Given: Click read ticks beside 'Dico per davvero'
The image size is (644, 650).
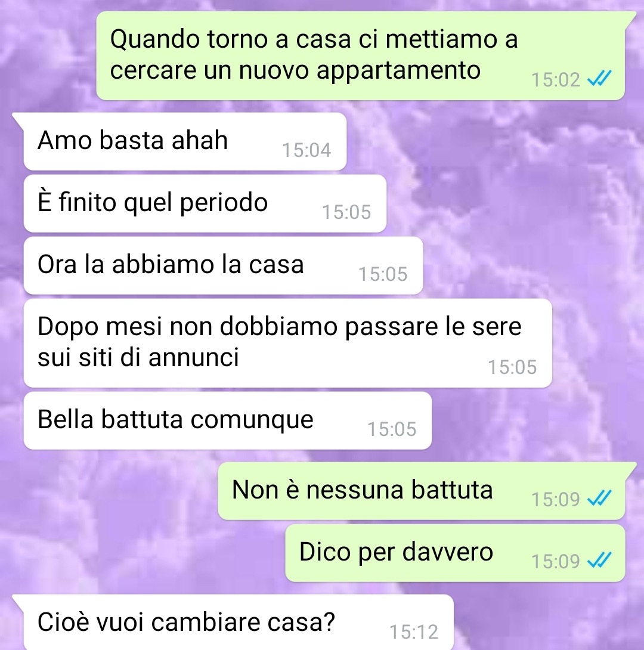Looking at the screenshot, I should [x=600, y=560].
